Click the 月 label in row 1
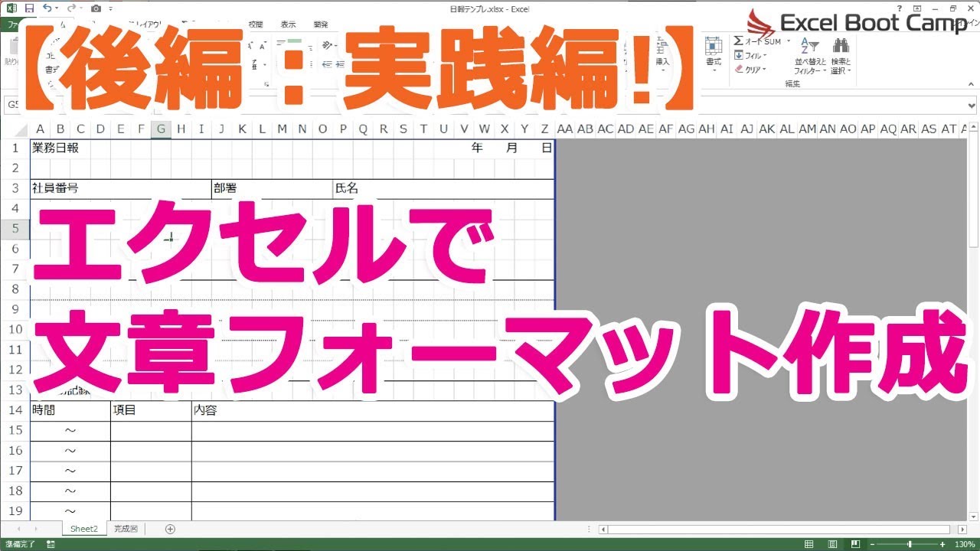Image resolution: width=980 pixels, height=551 pixels. (x=511, y=148)
